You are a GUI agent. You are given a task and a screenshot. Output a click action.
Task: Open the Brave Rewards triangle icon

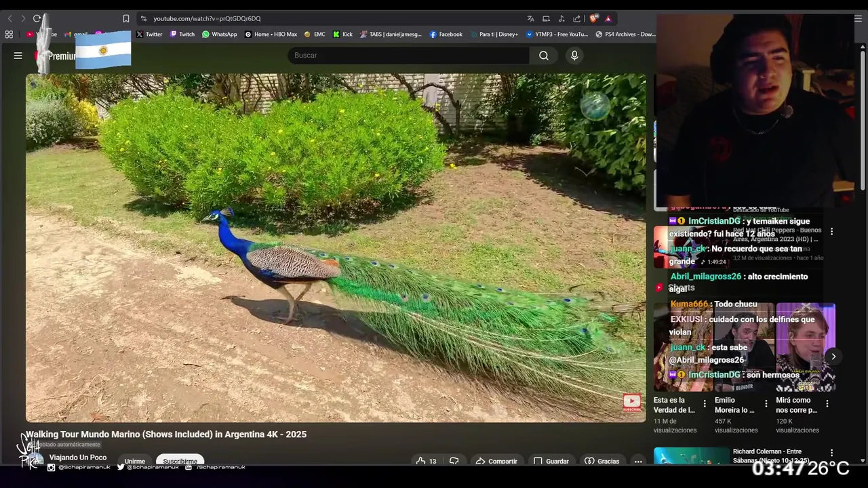pyautogui.click(x=608, y=18)
